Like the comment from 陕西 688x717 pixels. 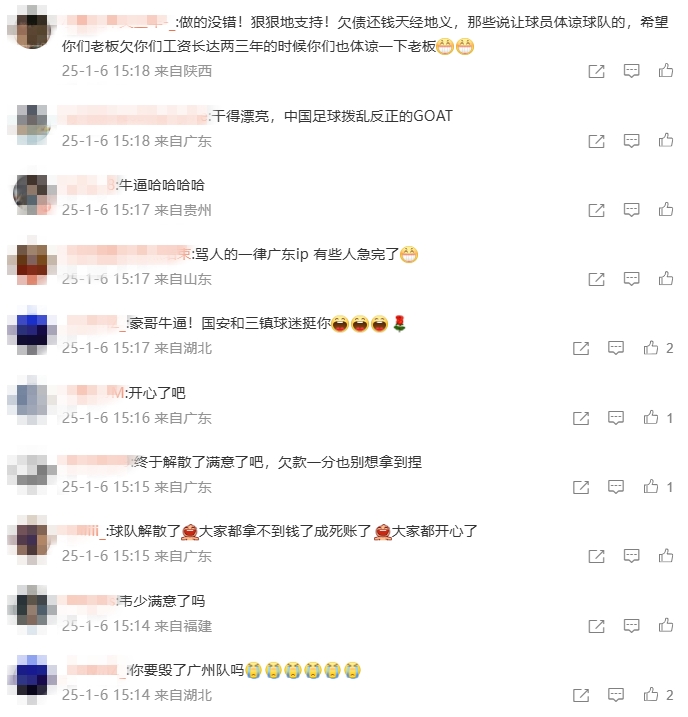pos(666,71)
